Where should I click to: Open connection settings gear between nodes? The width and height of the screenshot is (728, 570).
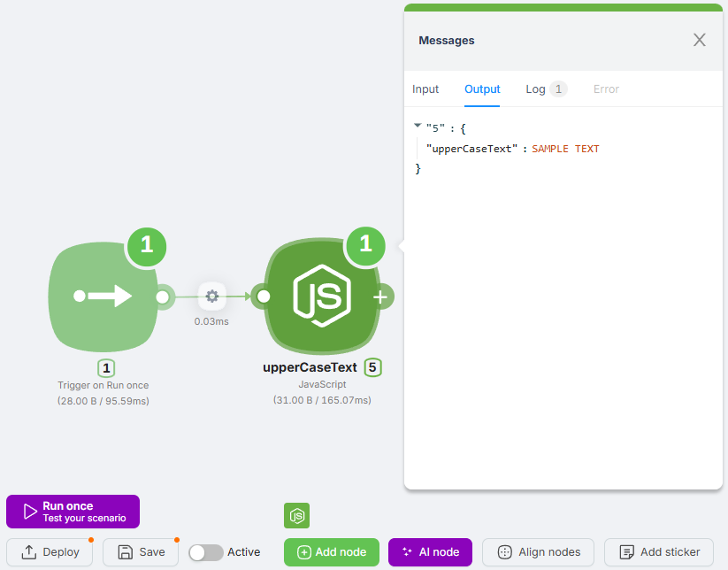211,297
